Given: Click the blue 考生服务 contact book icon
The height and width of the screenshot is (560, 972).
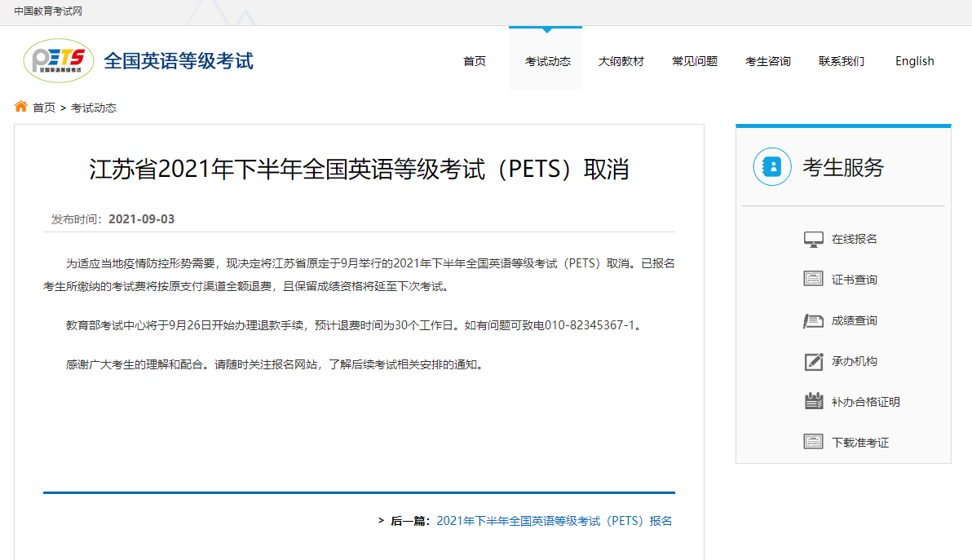Looking at the screenshot, I should 771,167.
